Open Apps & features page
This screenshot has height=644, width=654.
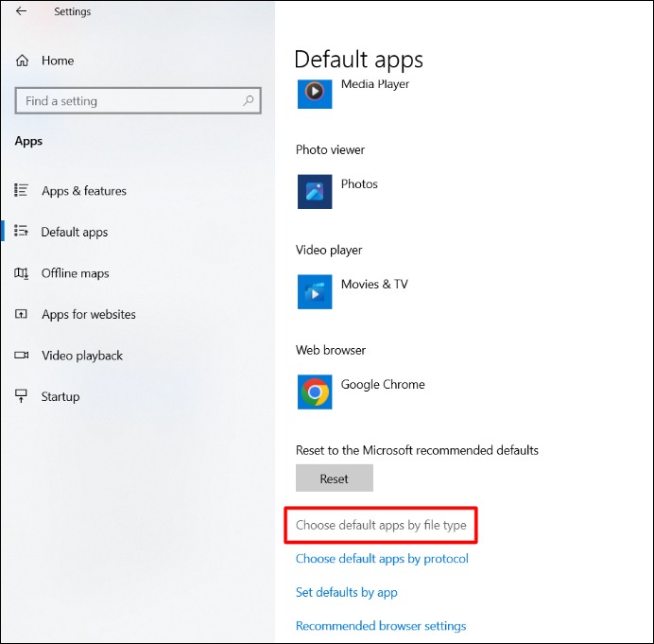83,191
